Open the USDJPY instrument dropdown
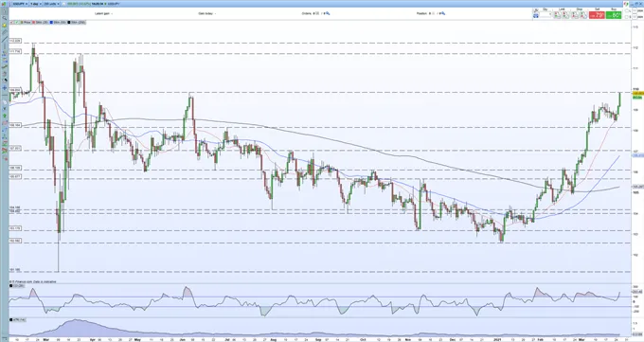 20,4
